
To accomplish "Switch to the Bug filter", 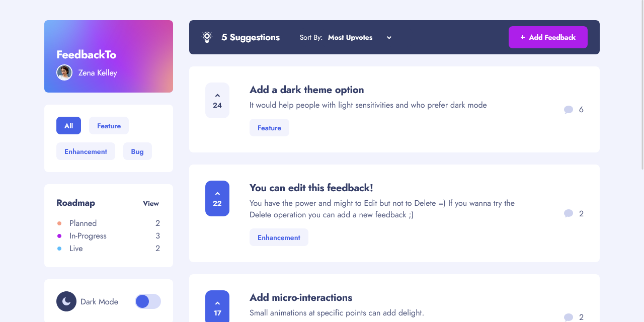I will (x=137, y=151).
